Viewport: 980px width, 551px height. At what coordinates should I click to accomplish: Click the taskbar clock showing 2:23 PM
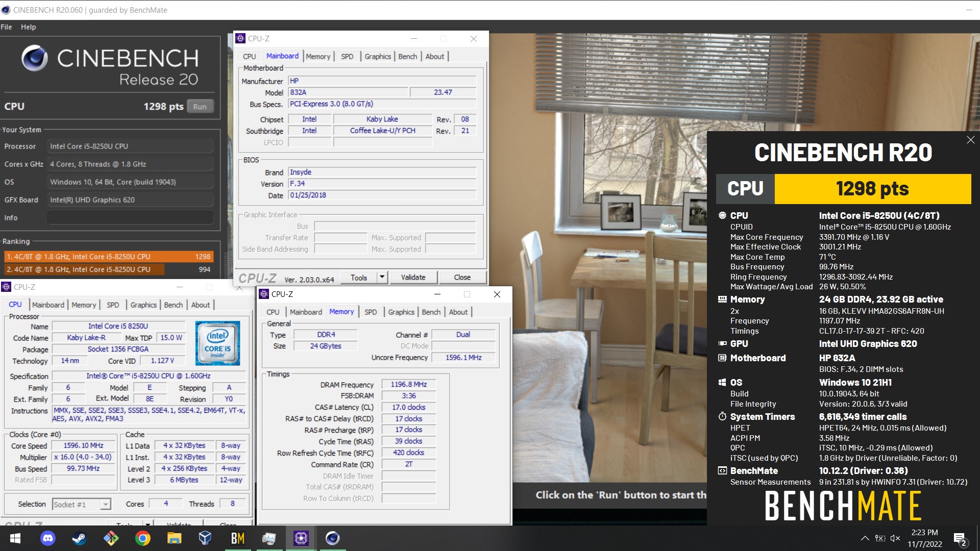click(924, 538)
